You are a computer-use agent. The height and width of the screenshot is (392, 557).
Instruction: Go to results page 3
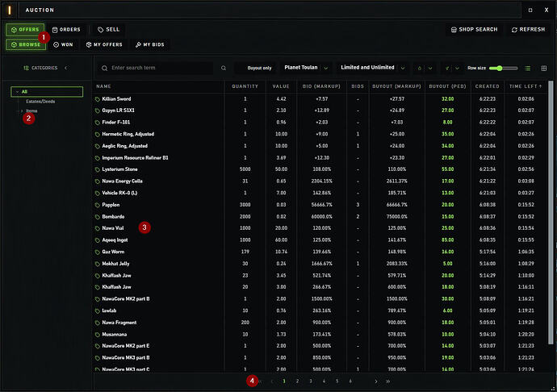click(311, 381)
